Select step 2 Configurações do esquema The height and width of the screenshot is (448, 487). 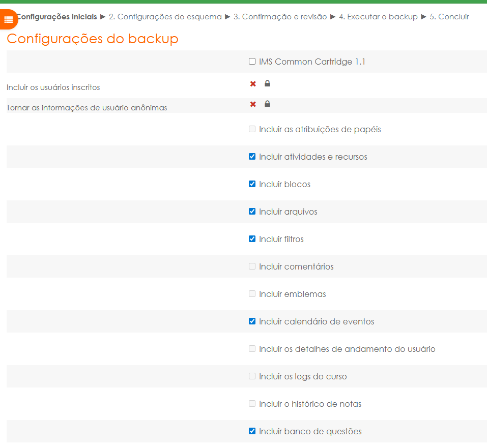click(x=165, y=17)
